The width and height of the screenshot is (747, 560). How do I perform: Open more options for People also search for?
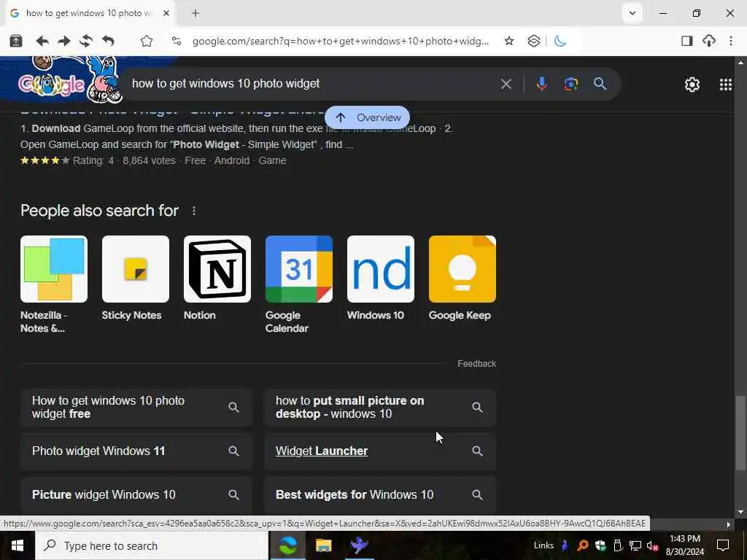coord(194,211)
